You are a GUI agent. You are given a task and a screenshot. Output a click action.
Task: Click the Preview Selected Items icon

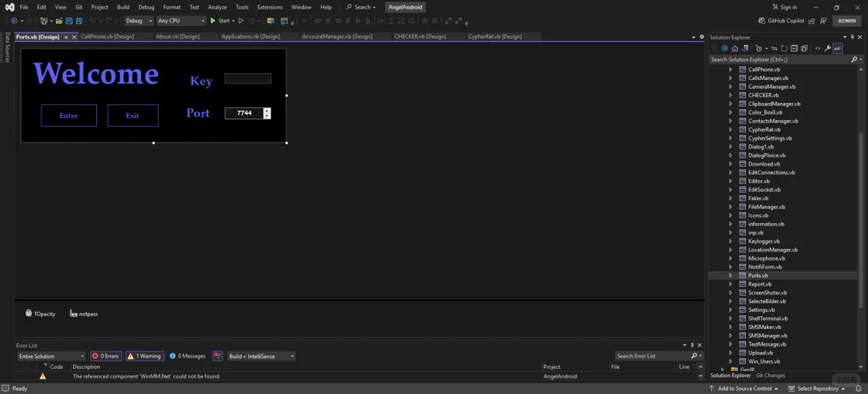(838, 48)
